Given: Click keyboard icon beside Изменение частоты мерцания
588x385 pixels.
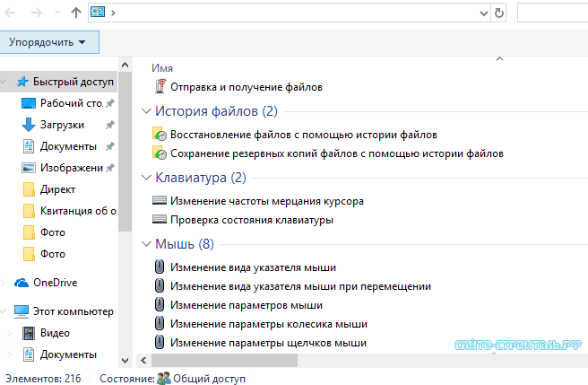Looking at the screenshot, I should [x=160, y=200].
